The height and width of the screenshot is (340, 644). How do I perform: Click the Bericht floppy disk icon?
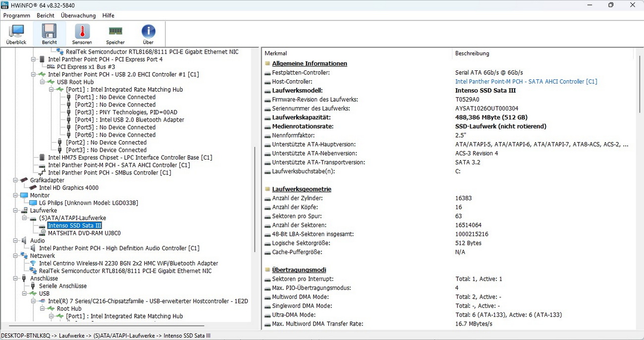[x=49, y=35]
